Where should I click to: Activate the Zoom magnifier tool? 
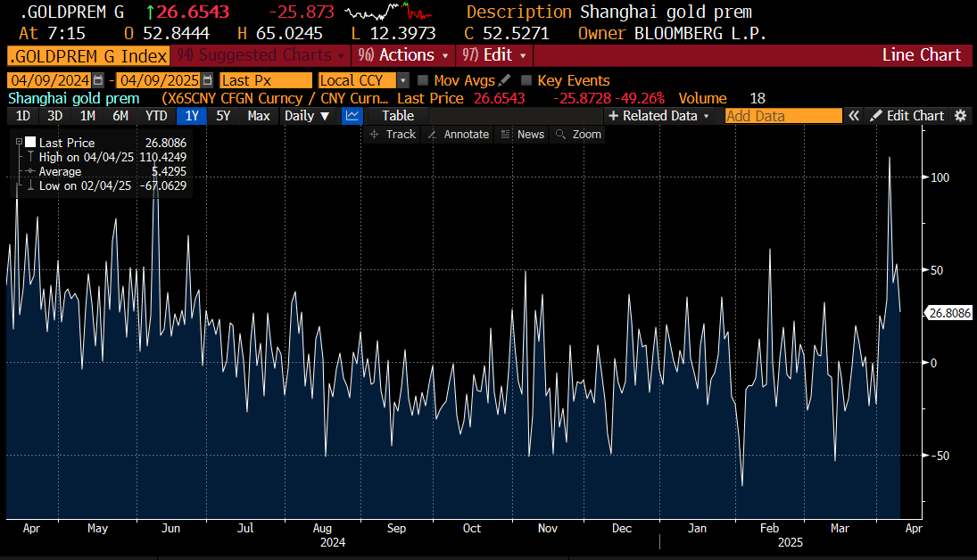pyautogui.click(x=578, y=135)
